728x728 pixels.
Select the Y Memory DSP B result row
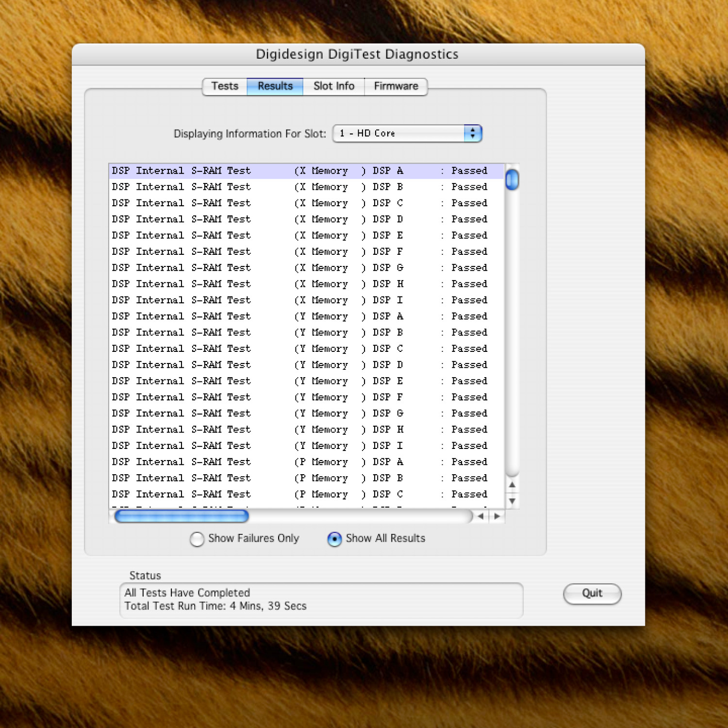point(307,332)
